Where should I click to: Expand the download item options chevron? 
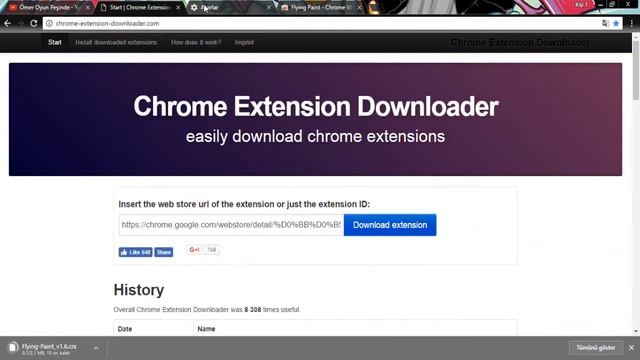(x=96, y=348)
